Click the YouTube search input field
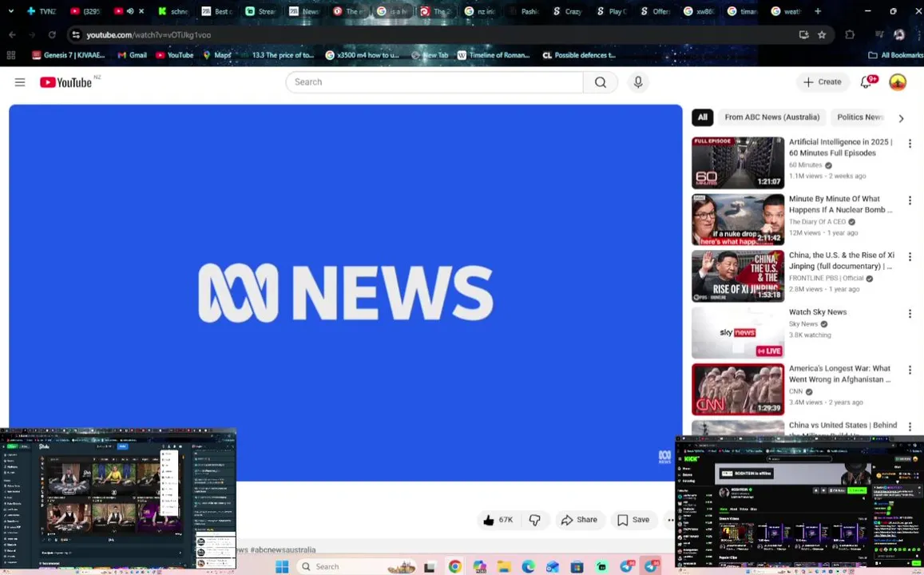The image size is (924, 575). click(434, 82)
